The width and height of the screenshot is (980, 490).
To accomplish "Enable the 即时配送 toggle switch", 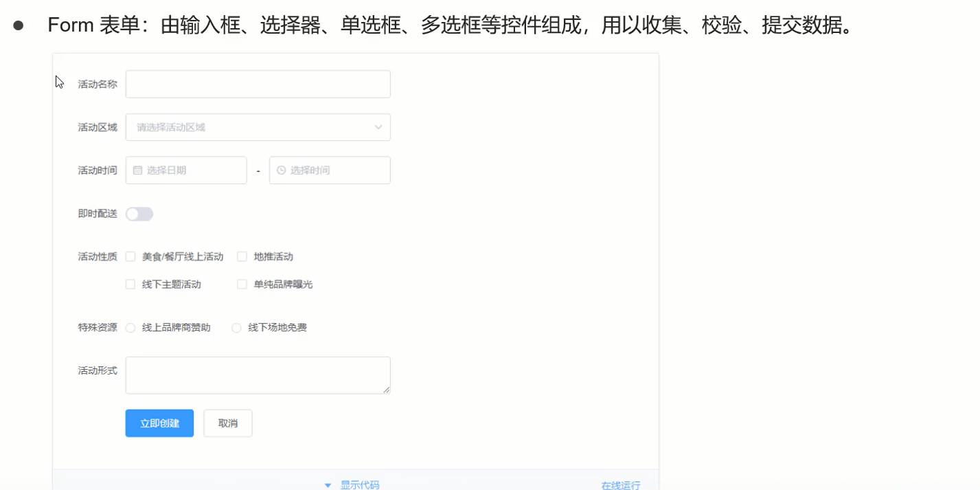I will [x=139, y=214].
